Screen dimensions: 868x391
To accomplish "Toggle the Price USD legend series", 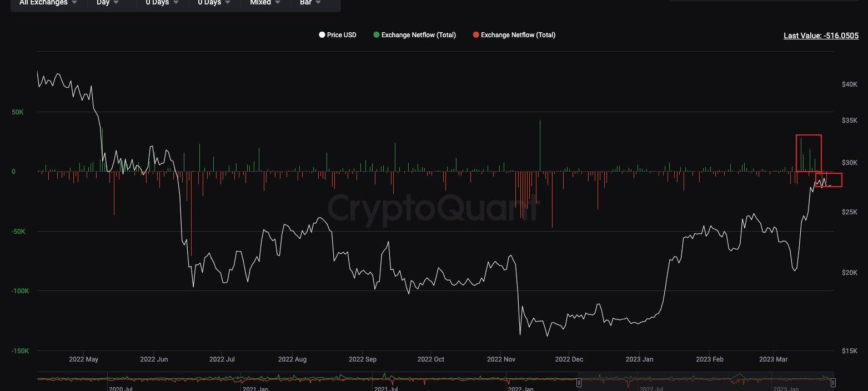I will (x=338, y=35).
